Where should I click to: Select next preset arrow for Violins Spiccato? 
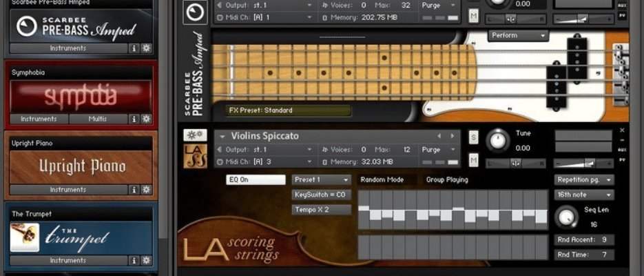(x=453, y=136)
